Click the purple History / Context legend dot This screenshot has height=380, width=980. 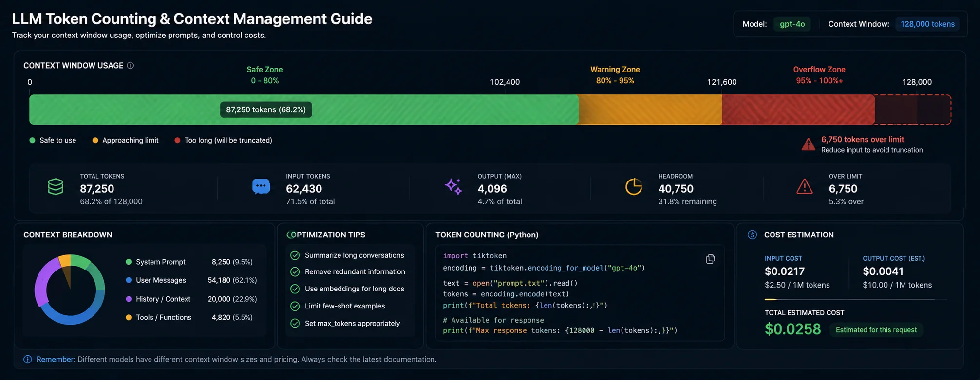click(x=129, y=299)
